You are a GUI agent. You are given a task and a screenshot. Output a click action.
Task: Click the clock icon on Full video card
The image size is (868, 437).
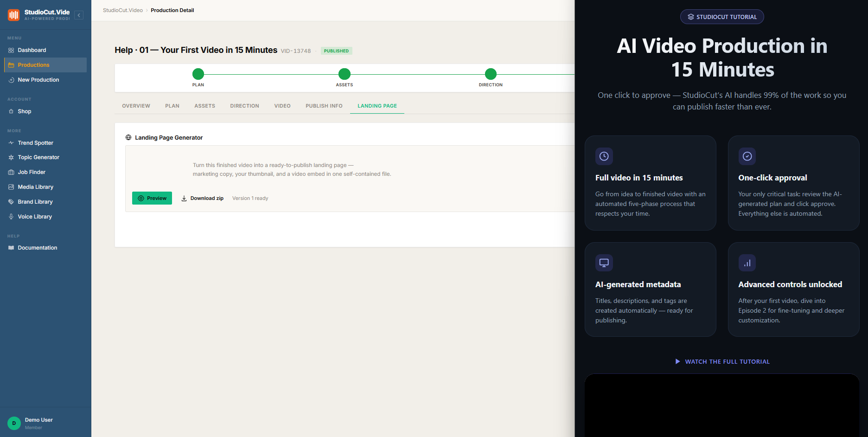click(x=604, y=156)
